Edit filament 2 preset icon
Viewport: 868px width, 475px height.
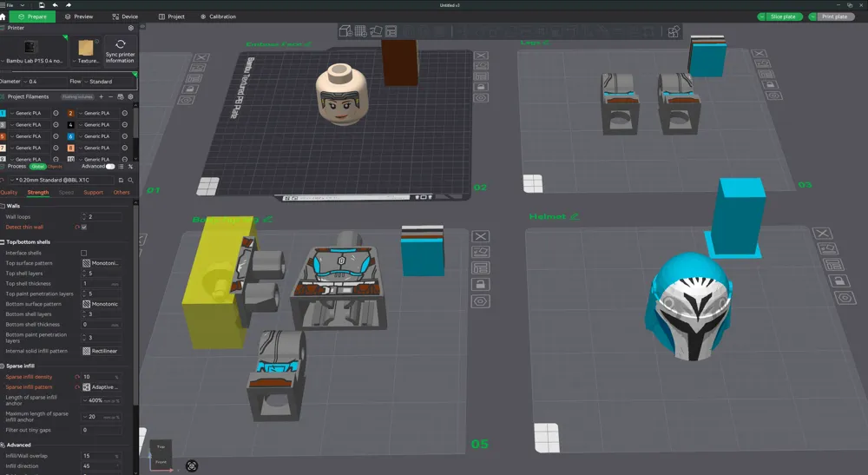pyautogui.click(x=124, y=113)
